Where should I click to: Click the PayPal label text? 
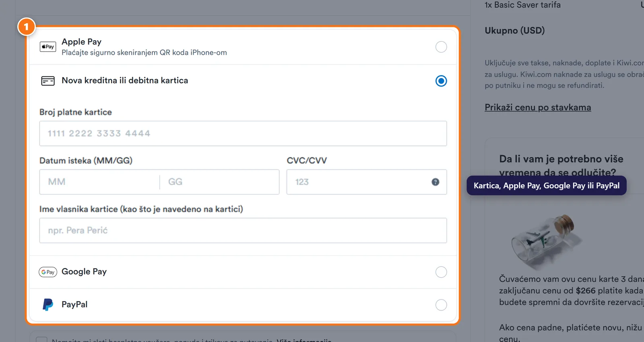tap(74, 304)
